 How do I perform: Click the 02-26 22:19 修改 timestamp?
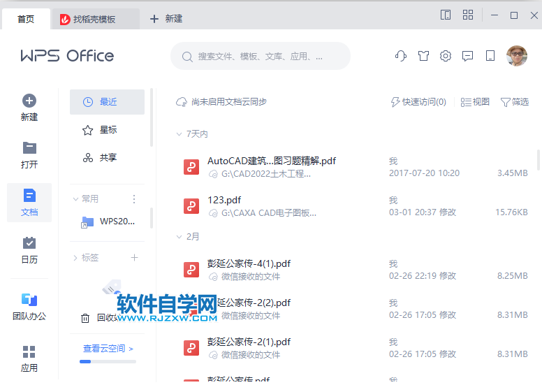coord(423,276)
